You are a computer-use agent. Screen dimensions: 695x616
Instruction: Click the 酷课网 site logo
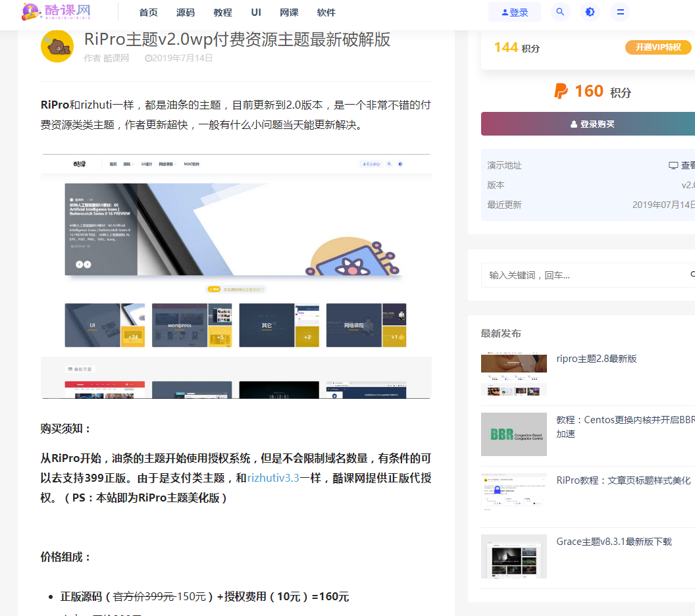57,12
